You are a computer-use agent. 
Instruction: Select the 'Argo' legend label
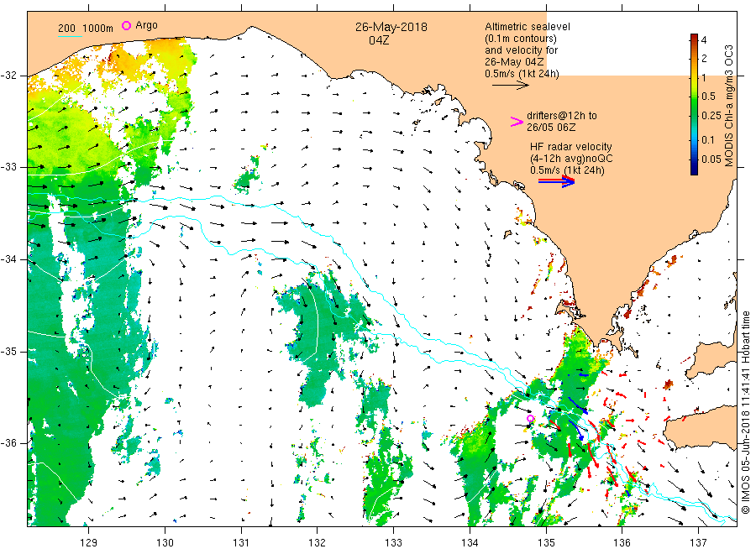[146, 25]
